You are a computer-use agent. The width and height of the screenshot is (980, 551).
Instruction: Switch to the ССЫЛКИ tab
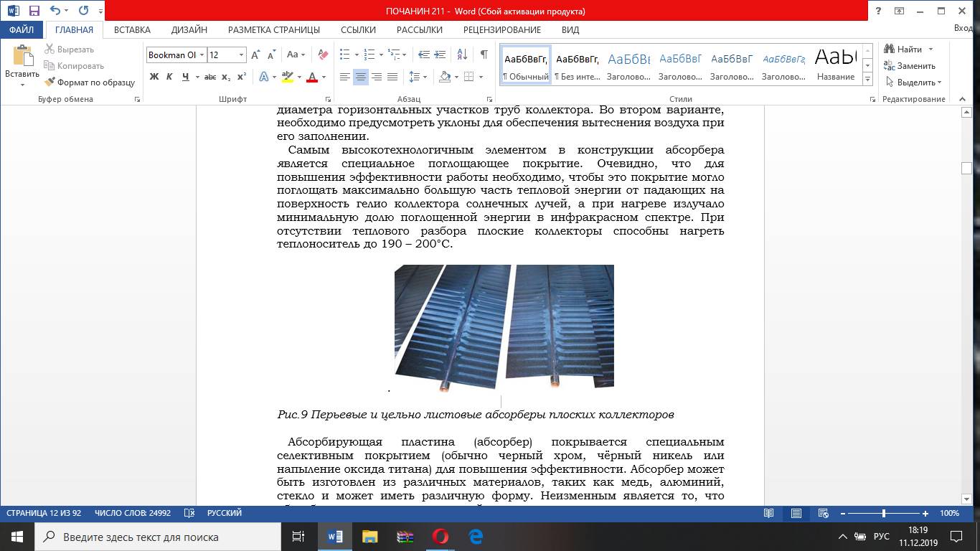[358, 30]
